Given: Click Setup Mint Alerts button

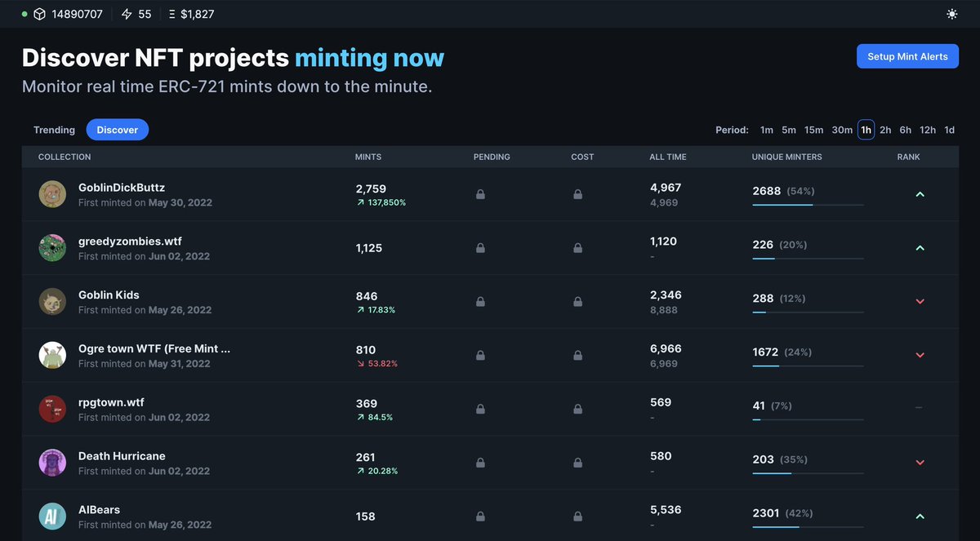Looking at the screenshot, I should (x=907, y=56).
